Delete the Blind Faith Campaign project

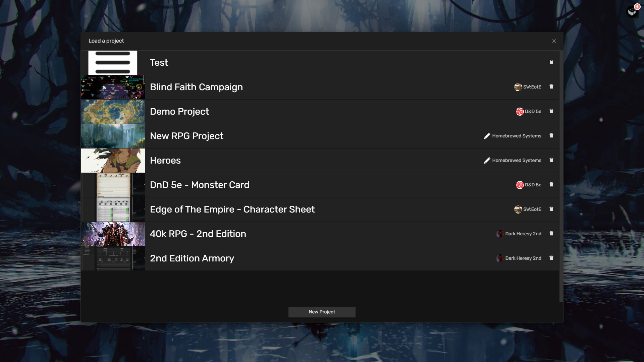click(551, 86)
